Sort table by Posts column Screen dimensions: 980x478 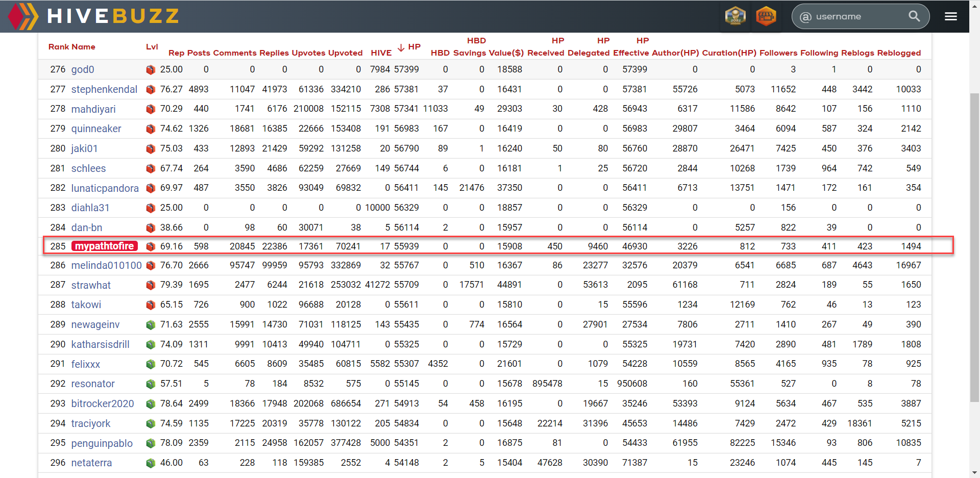click(x=199, y=53)
